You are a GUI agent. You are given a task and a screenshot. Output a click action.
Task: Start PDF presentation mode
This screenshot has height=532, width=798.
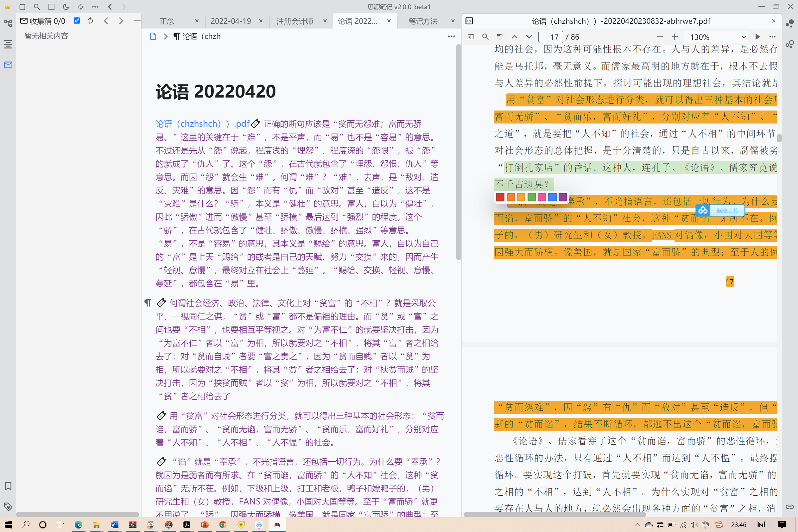(757, 37)
